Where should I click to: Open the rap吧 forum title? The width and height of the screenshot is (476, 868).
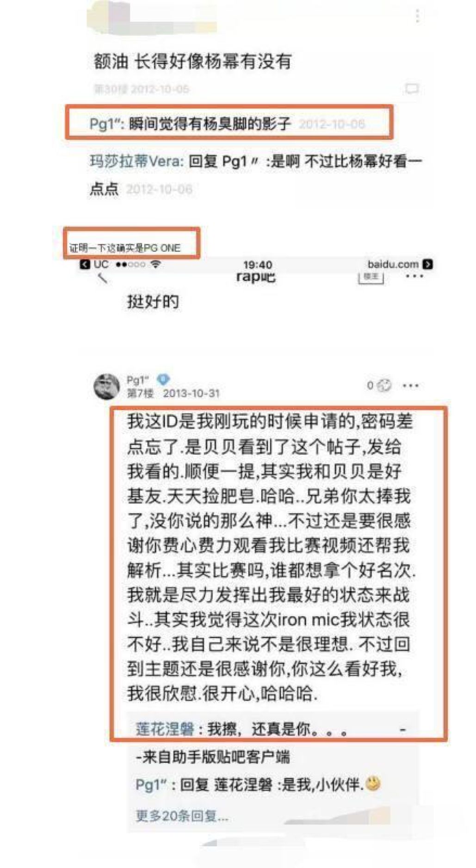(x=255, y=277)
